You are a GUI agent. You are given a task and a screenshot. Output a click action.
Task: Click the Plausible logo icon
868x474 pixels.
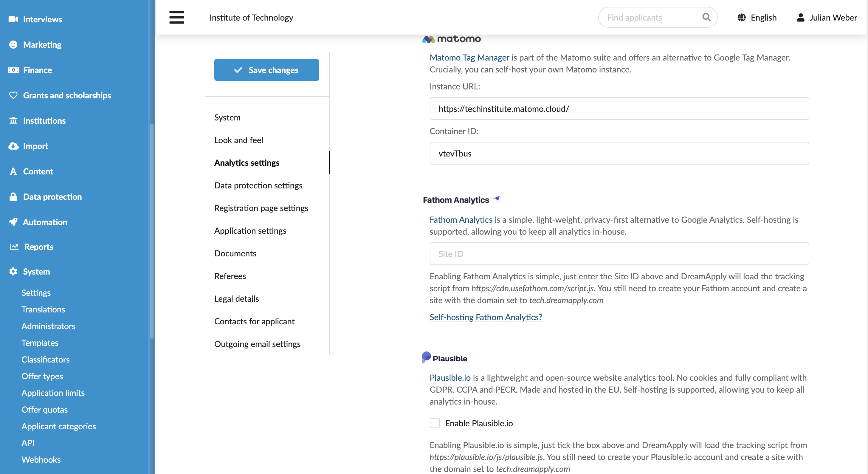pos(426,357)
